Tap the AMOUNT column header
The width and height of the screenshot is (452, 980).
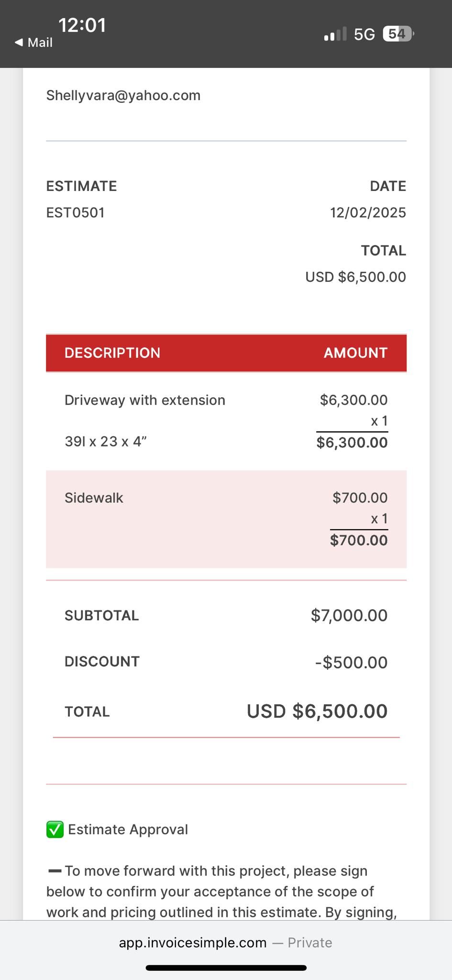pos(355,353)
